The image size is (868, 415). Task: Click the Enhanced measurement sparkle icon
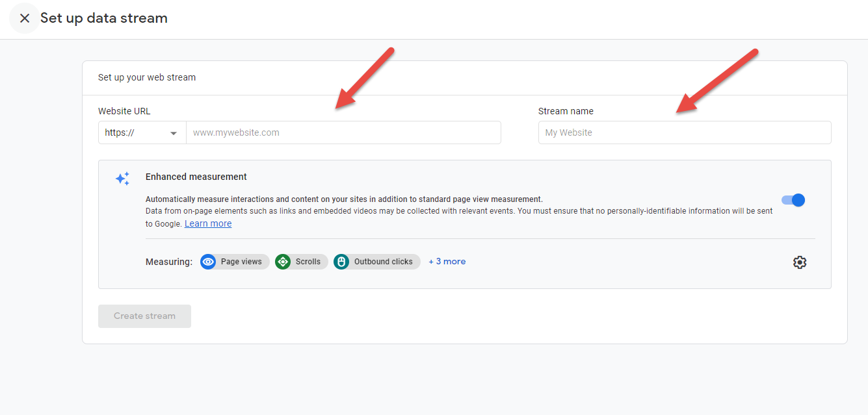point(122,179)
